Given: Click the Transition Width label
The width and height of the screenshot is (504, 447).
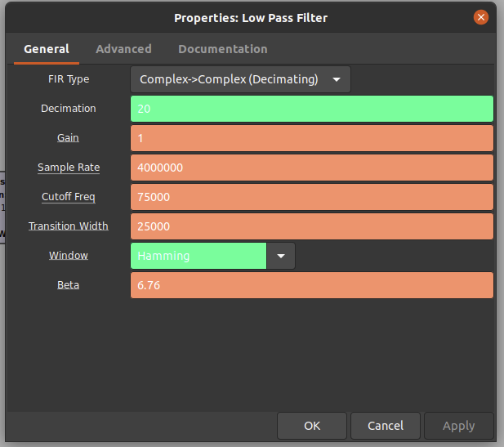Looking at the screenshot, I should point(69,226).
